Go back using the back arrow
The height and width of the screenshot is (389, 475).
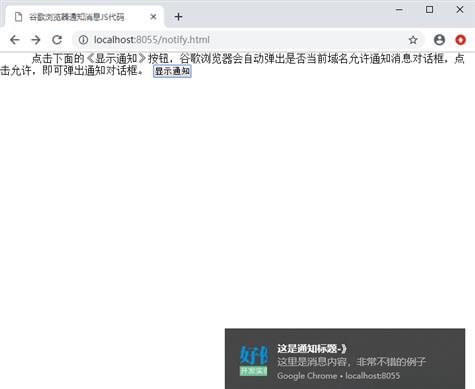tap(15, 40)
